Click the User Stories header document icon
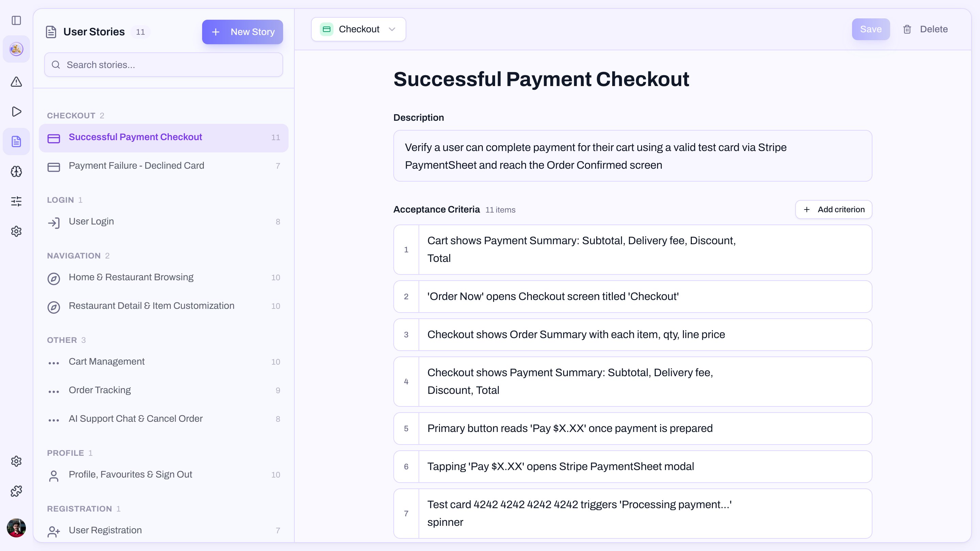980x551 pixels. pos(51,32)
